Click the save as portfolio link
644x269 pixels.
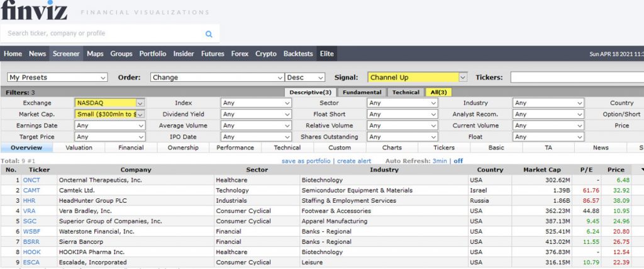306,161
